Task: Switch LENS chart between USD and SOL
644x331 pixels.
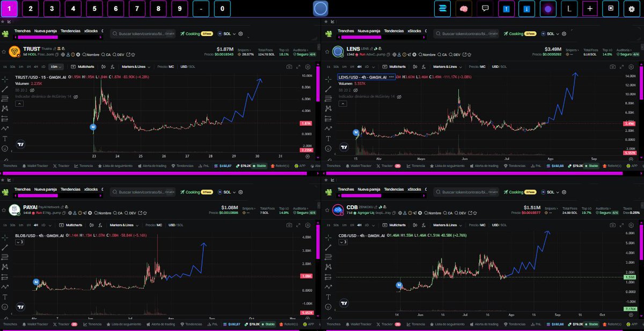Action: coord(500,67)
